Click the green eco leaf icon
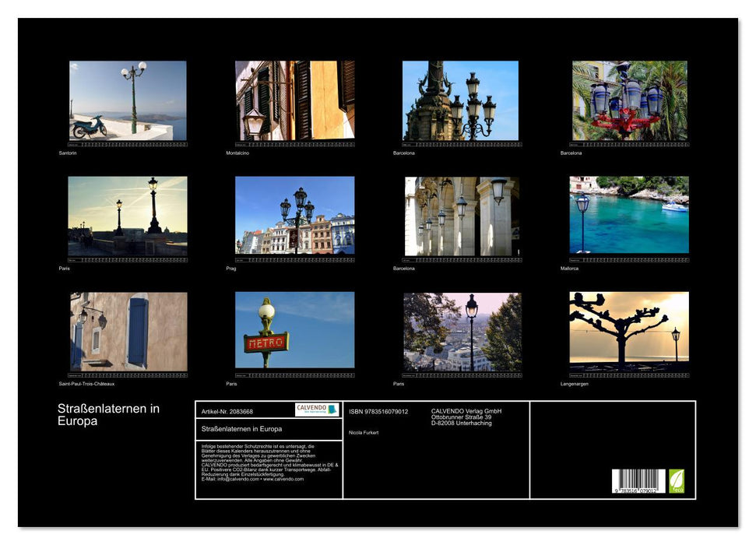This screenshot has width=756, height=545. point(677,481)
